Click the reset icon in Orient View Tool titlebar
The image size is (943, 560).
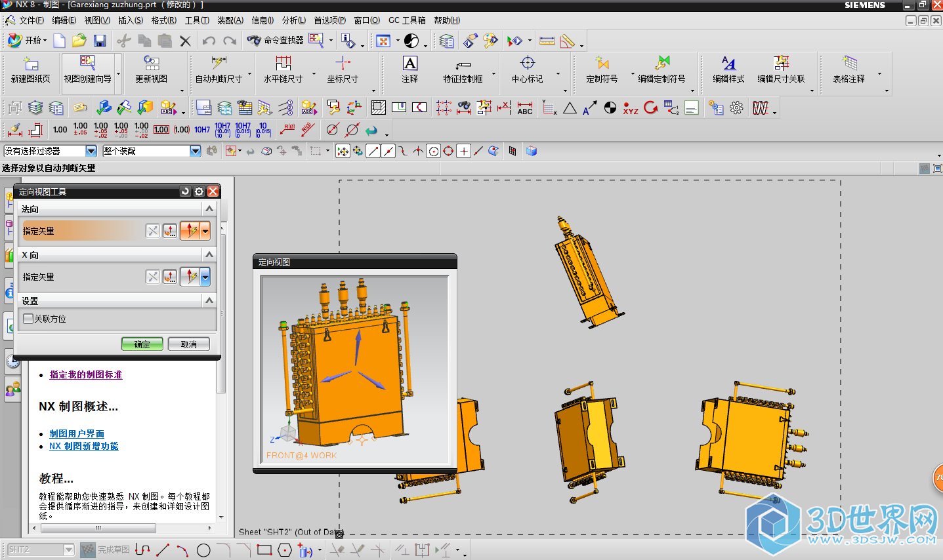[x=186, y=191]
